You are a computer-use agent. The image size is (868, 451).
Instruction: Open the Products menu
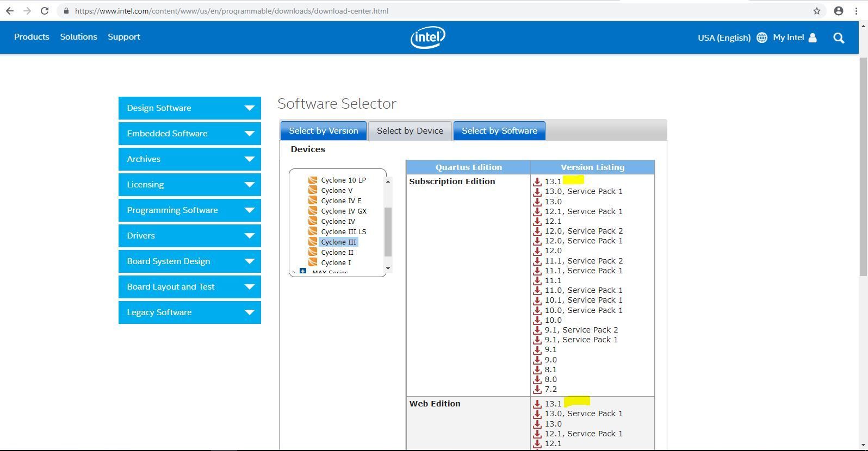(32, 37)
